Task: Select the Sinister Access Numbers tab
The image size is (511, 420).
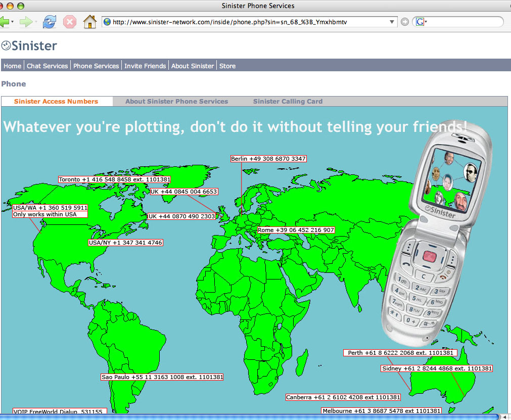Action: pyautogui.click(x=56, y=101)
